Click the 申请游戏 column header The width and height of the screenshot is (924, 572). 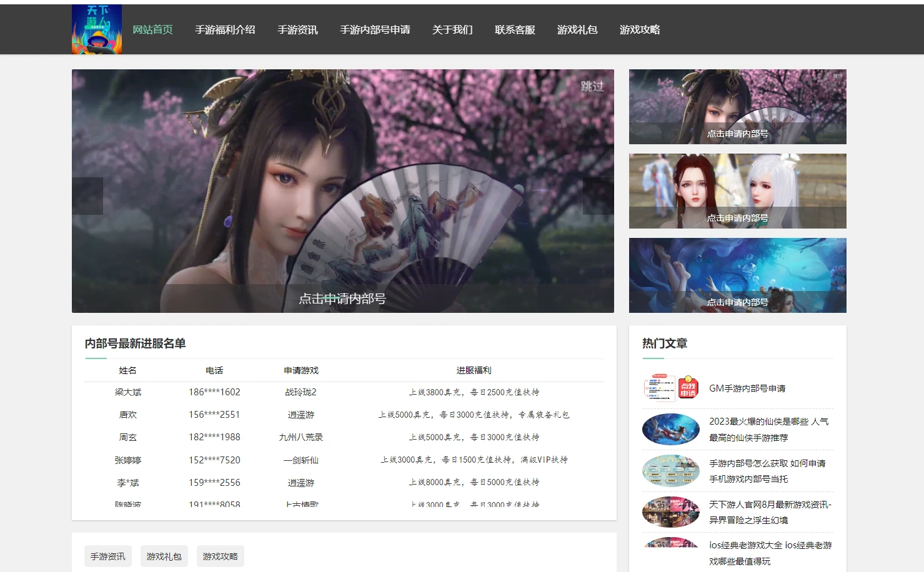301,370
